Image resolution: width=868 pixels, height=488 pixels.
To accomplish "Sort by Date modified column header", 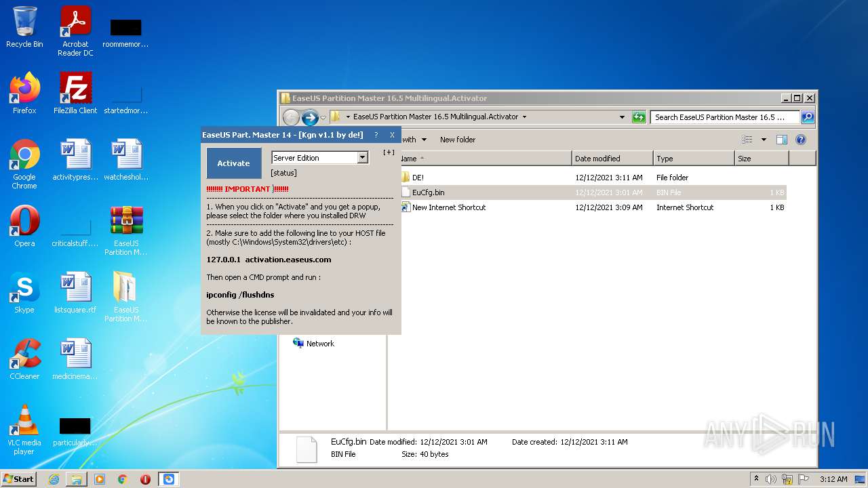I will (x=612, y=159).
